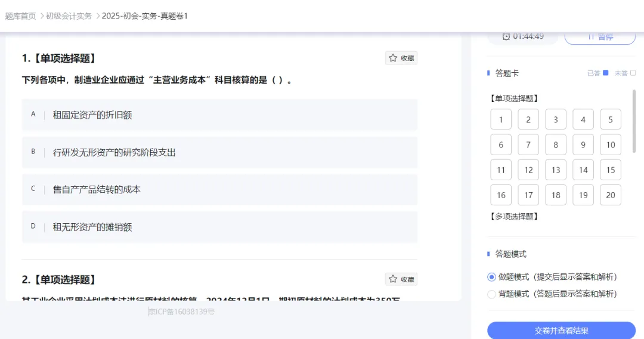Click the 答题卡 heading
Screen dimensions: 644x339
(x=507, y=73)
